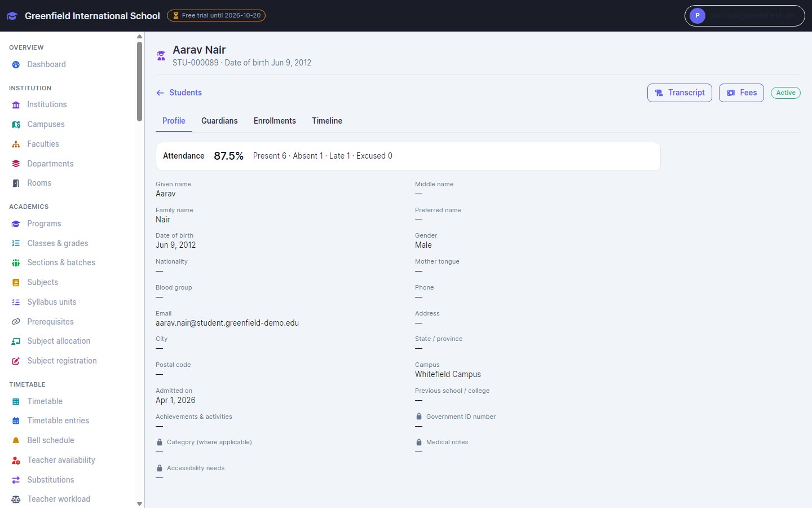Screen dimensions: 812x508
Task: Open the student Transcript
Action: pos(679,93)
